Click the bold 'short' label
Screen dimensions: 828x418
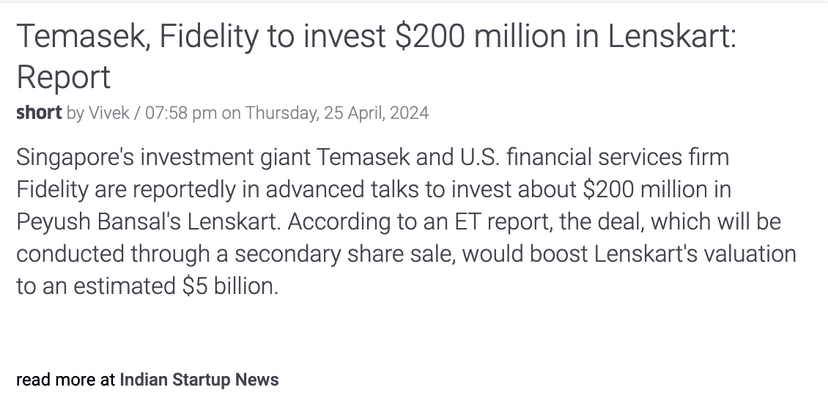[x=39, y=112]
